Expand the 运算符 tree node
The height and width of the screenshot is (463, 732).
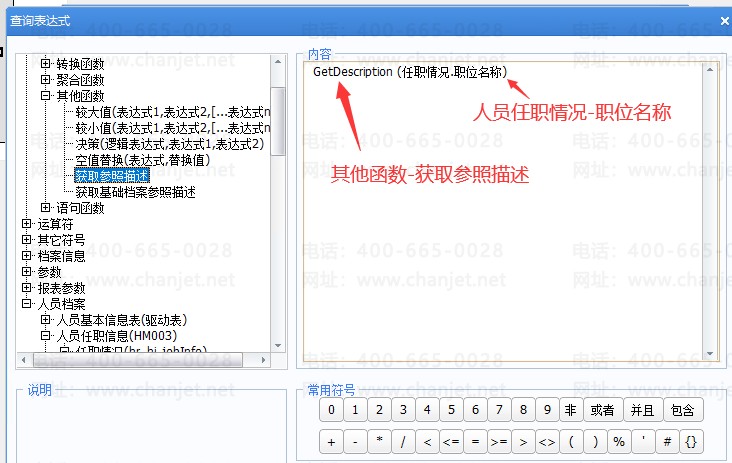27,224
